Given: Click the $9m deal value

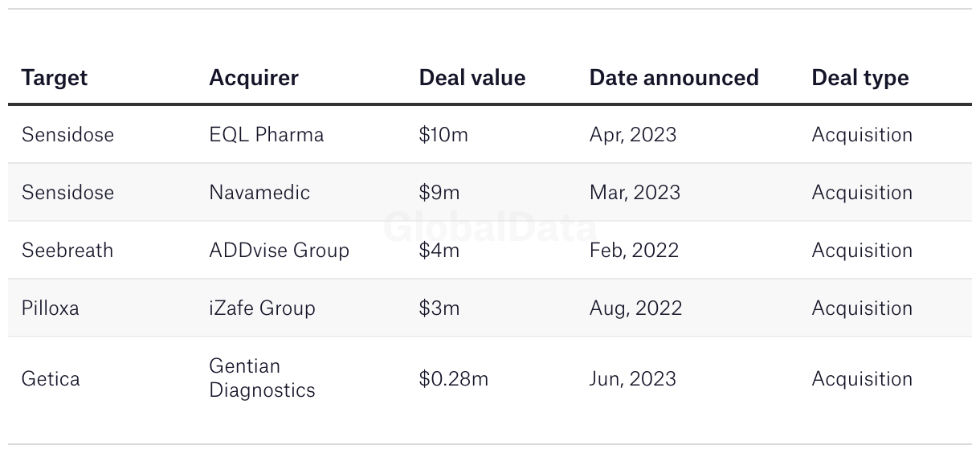Looking at the screenshot, I should 439,193.
